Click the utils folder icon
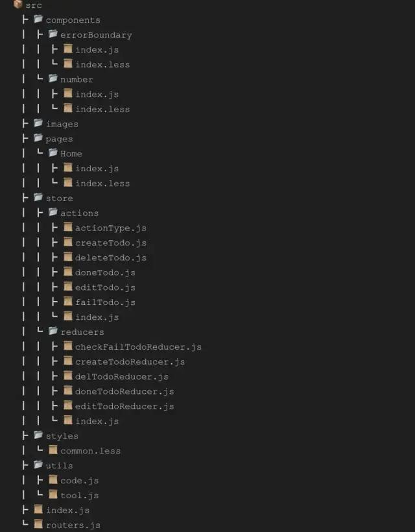Image resolution: width=415 pixels, height=532 pixels. (38, 465)
